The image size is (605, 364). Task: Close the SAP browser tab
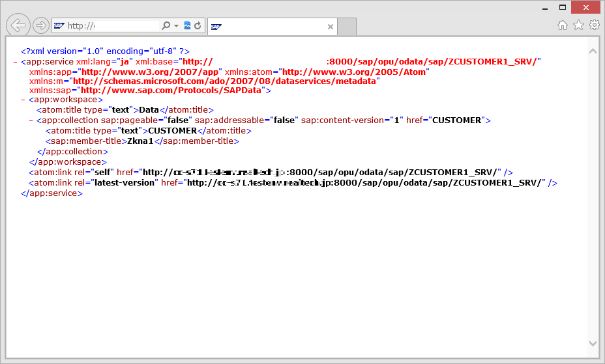(331, 27)
